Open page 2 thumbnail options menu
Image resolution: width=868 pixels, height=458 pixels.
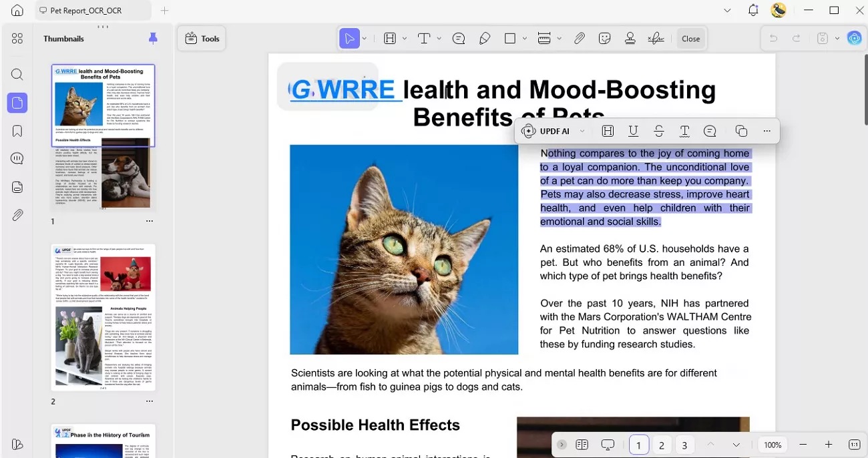(x=150, y=401)
